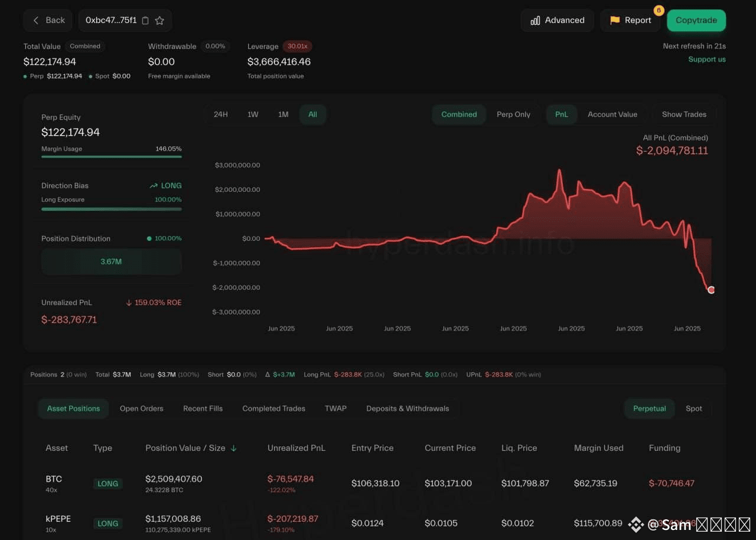Viewport: 756px width, 540px height.
Task: Copy wallet address with clipboard icon
Action: click(x=146, y=21)
